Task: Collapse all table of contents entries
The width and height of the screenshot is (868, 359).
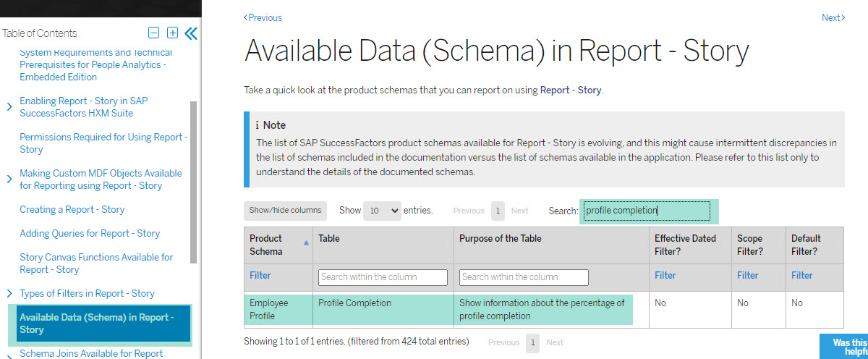Action: [x=153, y=33]
